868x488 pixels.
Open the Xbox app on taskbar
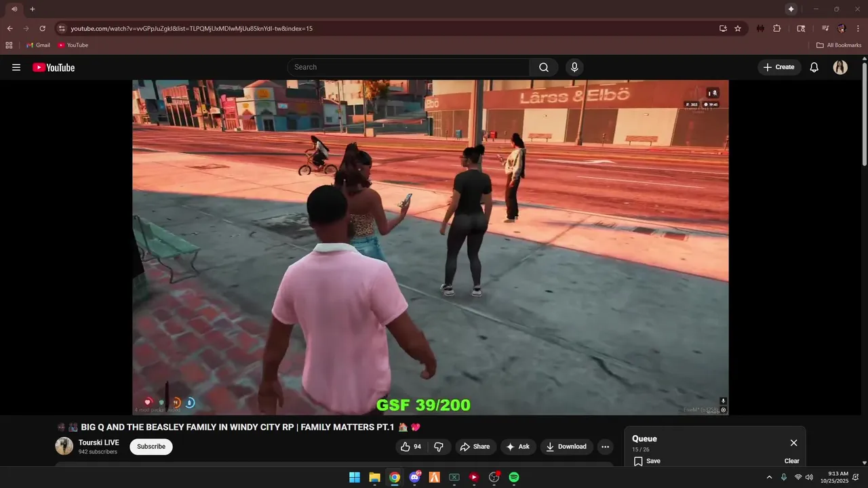[x=454, y=477]
